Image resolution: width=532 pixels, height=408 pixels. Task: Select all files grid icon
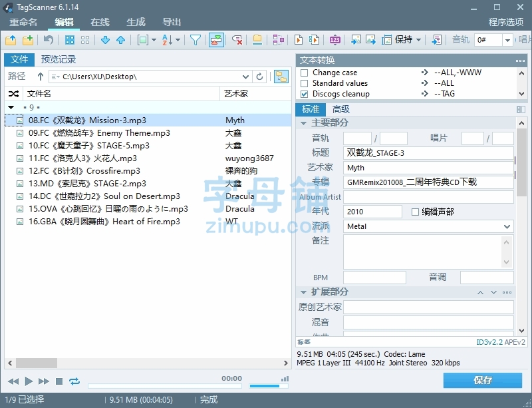[70, 40]
